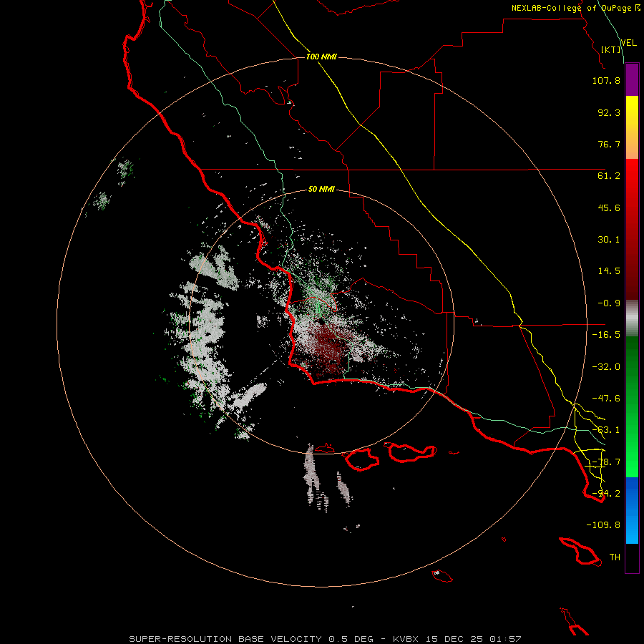Click the 45.6 scale value
Screen dimensions: 644x644
(x=609, y=208)
